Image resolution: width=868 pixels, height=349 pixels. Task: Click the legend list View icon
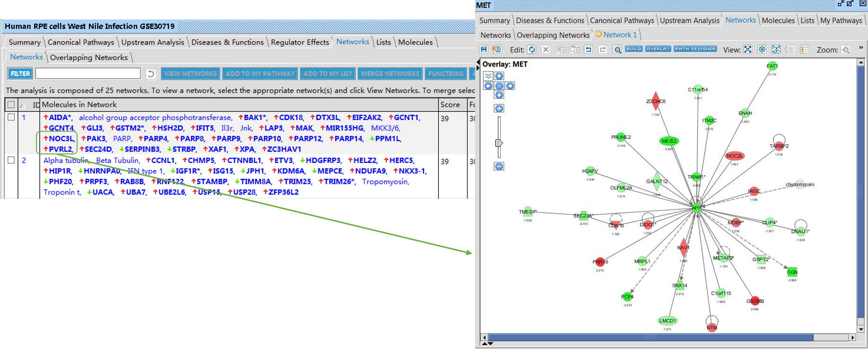[x=805, y=50]
